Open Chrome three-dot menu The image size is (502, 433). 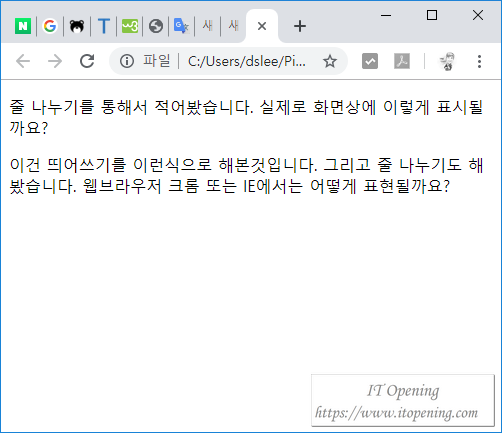click(x=479, y=61)
